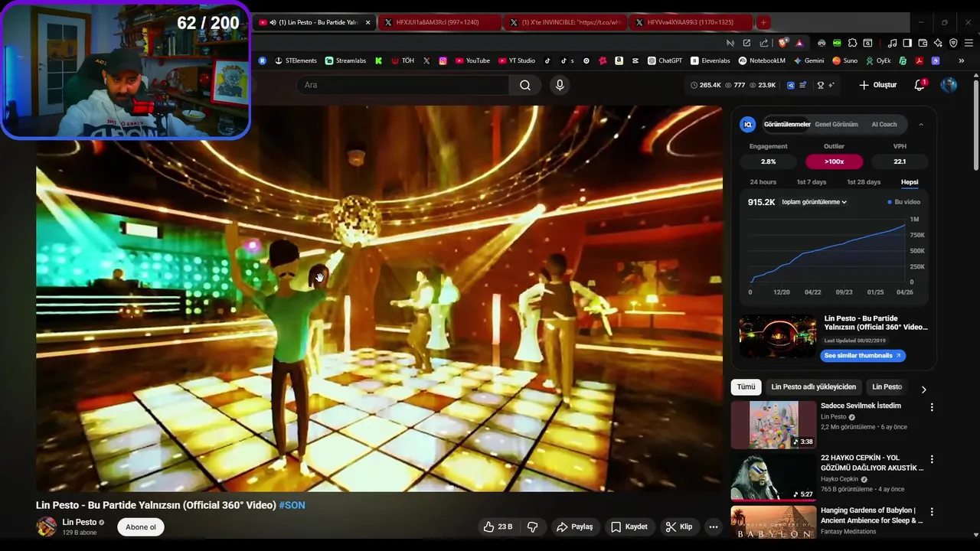The image size is (980, 551).
Task: Expand the bookmarks overflow chevron
Action: click(961, 60)
